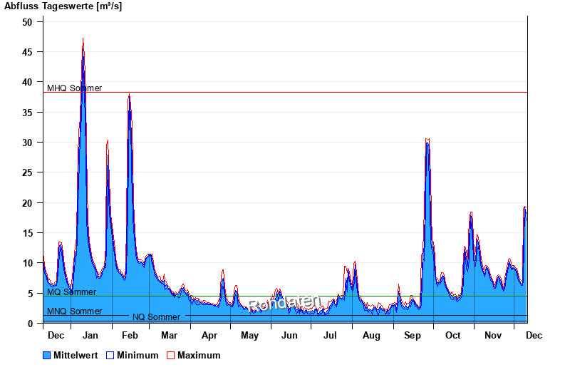The width and height of the screenshot is (570, 392).
Task: Click the Rohdaten watermark text
Action: 284,304
